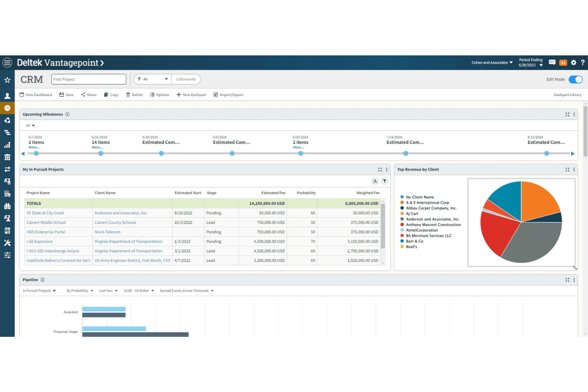Open the settings gear in header
The width and height of the screenshot is (588, 392).
click(574, 63)
